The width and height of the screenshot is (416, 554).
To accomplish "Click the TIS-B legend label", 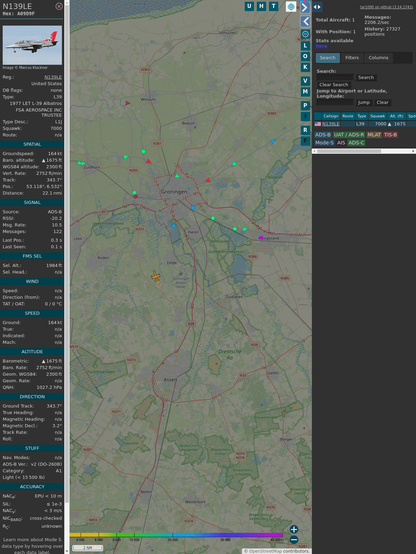I will point(390,135).
